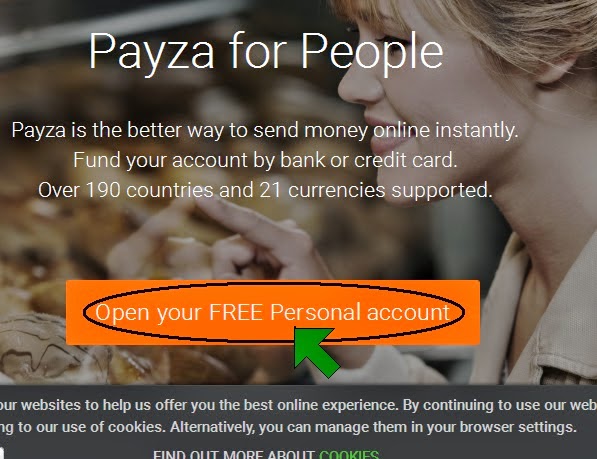Click the 'send money online instantly' text line
The image size is (597, 459).
tap(265, 130)
